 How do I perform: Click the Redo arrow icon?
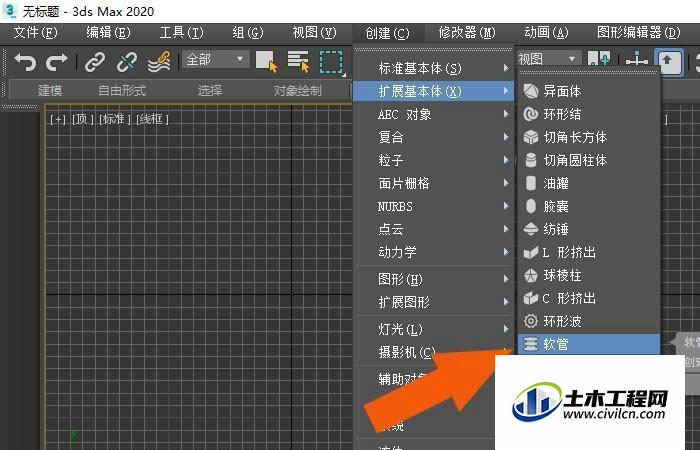57,62
